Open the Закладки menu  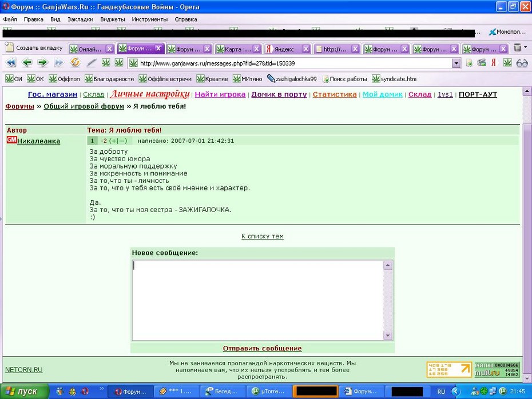click(81, 19)
